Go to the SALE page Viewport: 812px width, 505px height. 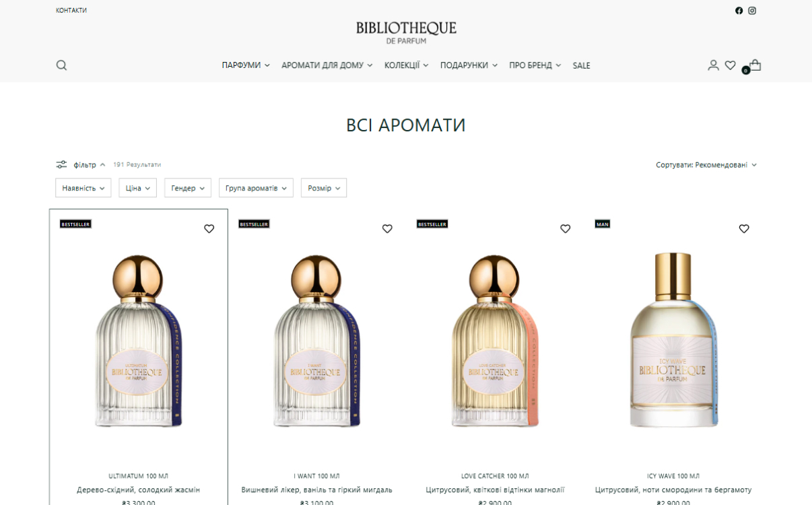(x=581, y=65)
